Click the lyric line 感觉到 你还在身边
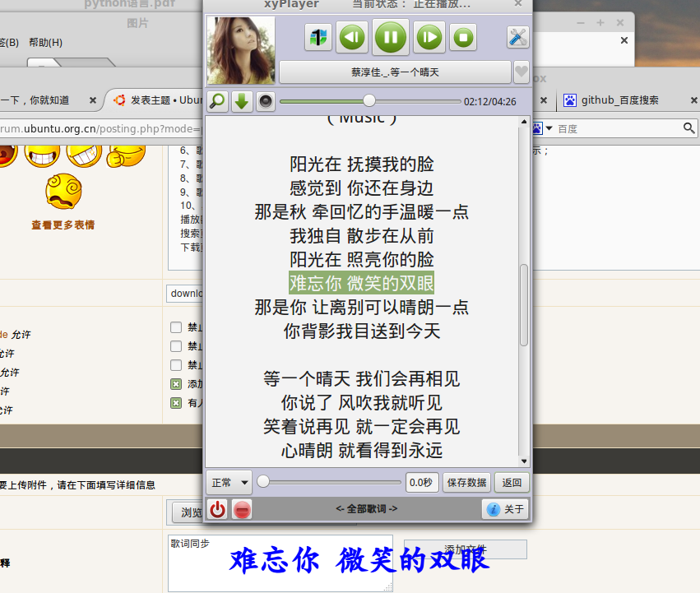The image size is (700, 593). (x=362, y=188)
